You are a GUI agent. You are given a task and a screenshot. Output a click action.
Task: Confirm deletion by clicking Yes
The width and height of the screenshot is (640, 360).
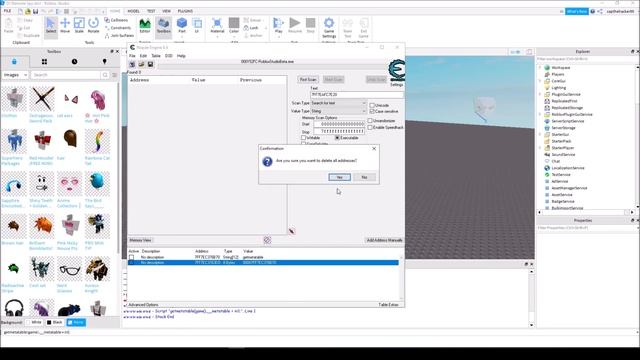click(339, 177)
